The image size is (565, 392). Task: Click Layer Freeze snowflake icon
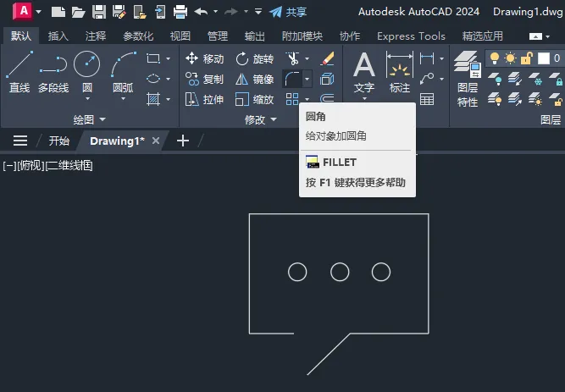click(x=535, y=79)
